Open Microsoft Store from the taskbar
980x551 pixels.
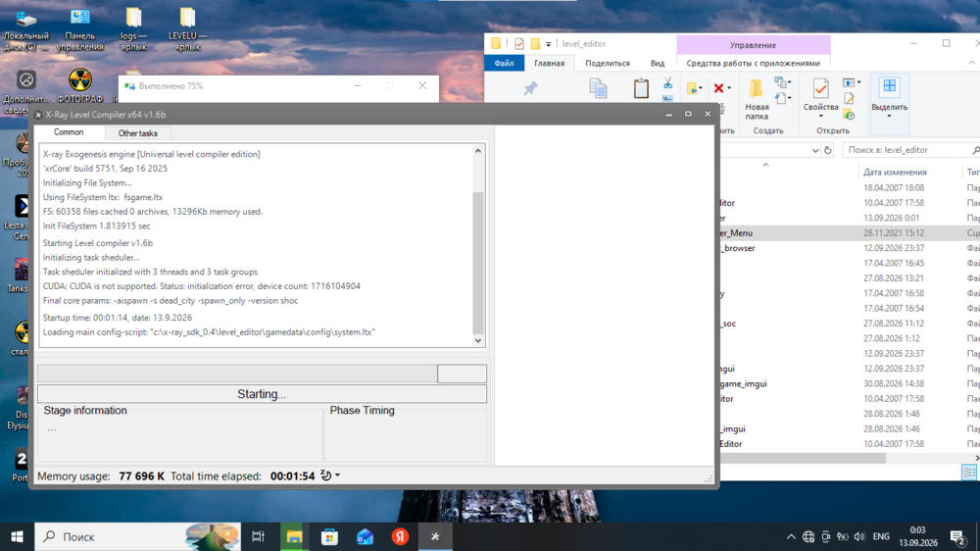click(329, 536)
